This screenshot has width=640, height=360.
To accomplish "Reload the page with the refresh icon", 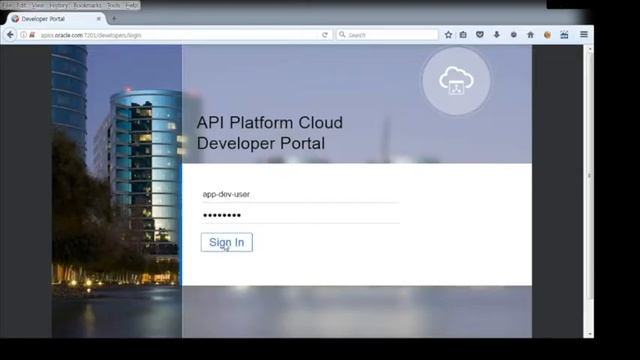I will (x=325, y=35).
